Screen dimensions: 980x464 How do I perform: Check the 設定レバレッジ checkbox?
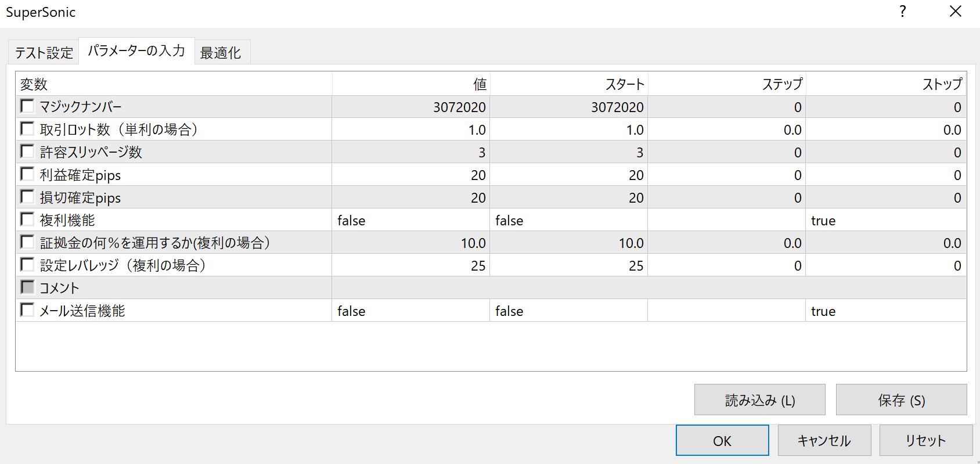(27, 265)
